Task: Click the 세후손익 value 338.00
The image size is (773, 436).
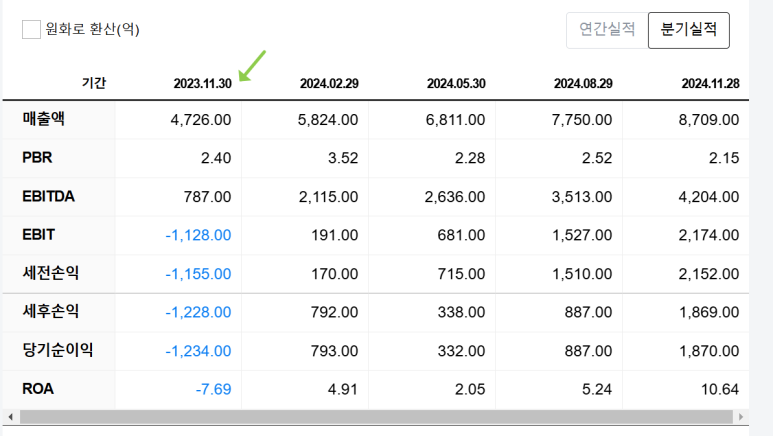Action: pos(461,312)
